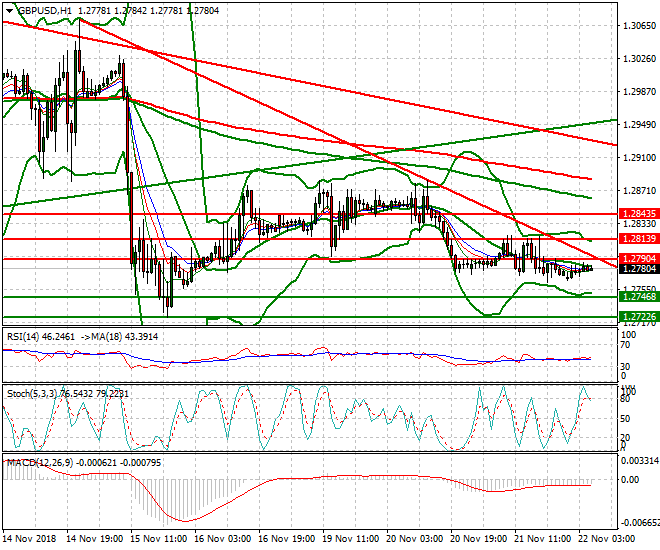Select the 16 Nov 03:00 time axis label
The height and width of the screenshot is (550, 660).
[x=223, y=539]
